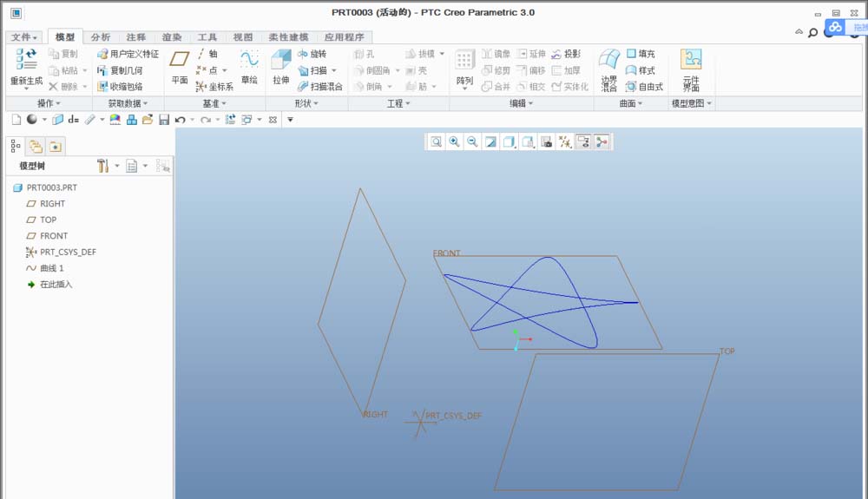Select the model tree tab icon
868x499 pixels.
pyautogui.click(x=16, y=146)
